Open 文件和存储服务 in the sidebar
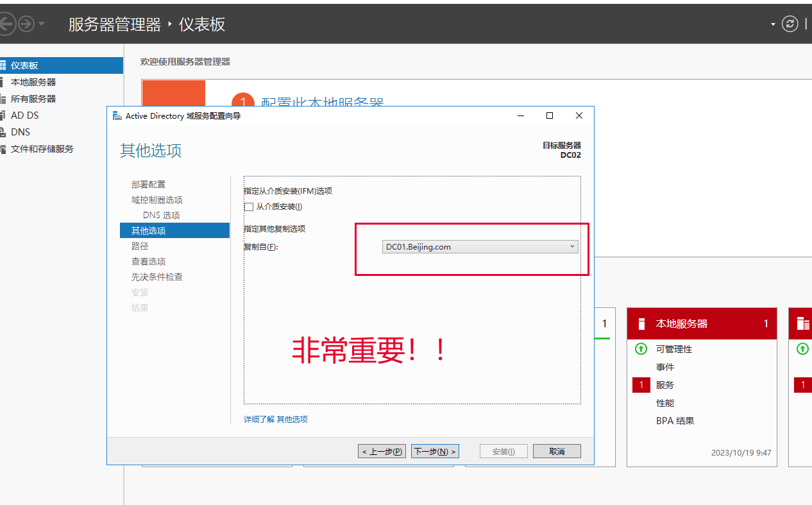This screenshot has height=505, width=812. [x=42, y=149]
